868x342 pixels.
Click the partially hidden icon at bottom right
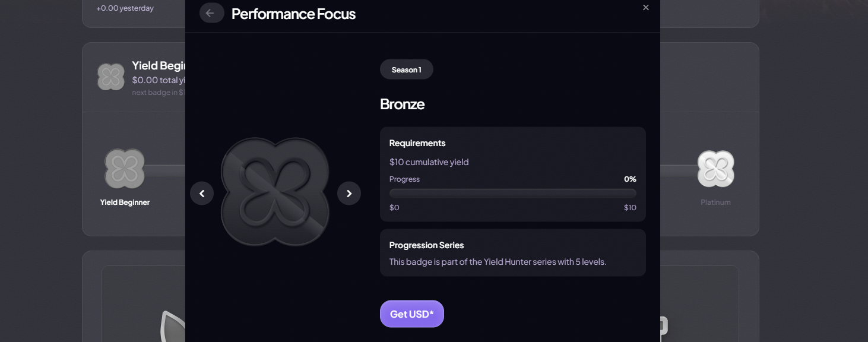pos(664,325)
